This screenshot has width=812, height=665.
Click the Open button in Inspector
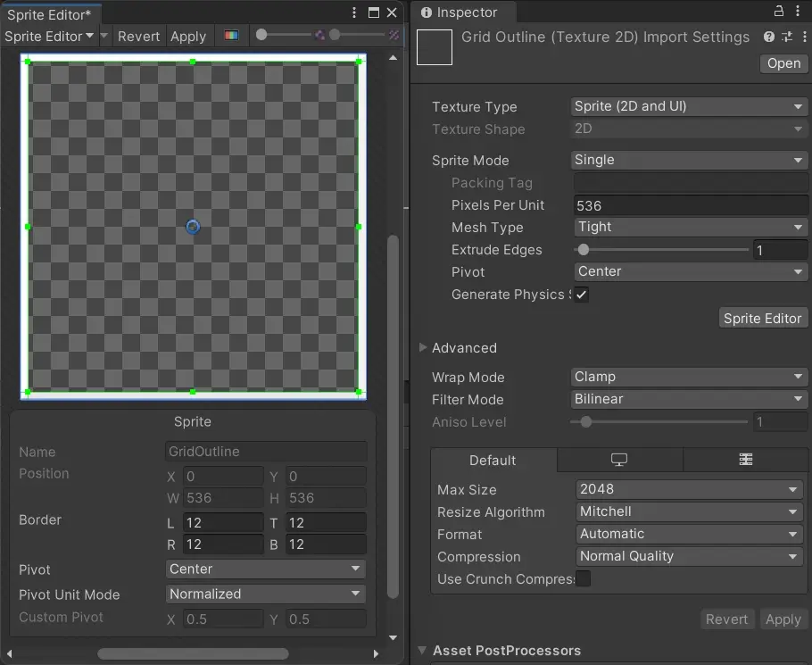783,63
